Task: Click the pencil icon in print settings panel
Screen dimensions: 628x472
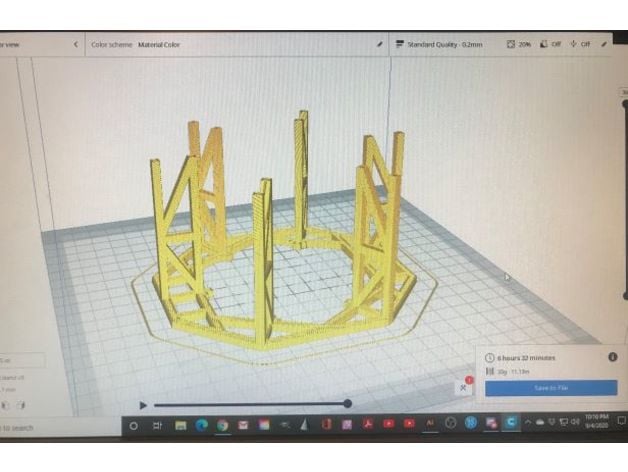Action: click(x=604, y=44)
